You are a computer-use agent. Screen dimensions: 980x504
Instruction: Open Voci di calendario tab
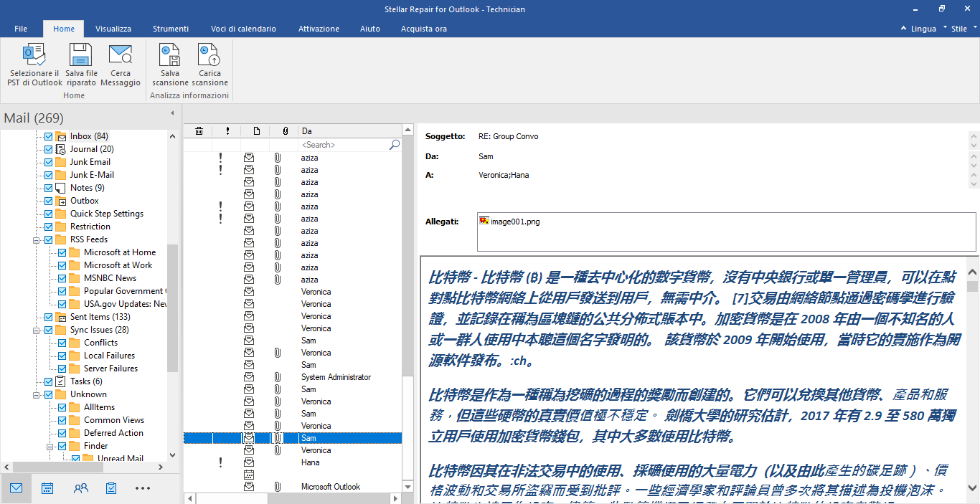pyautogui.click(x=243, y=29)
